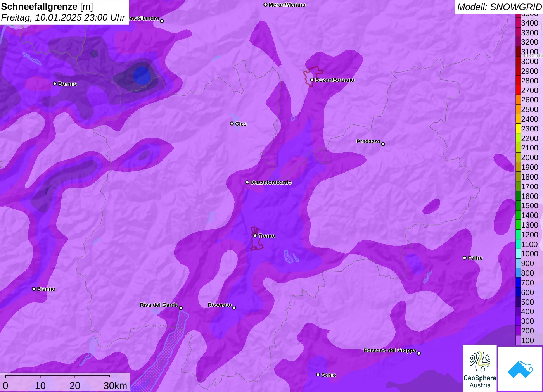Click legend value 3000

tap(530, 61)
